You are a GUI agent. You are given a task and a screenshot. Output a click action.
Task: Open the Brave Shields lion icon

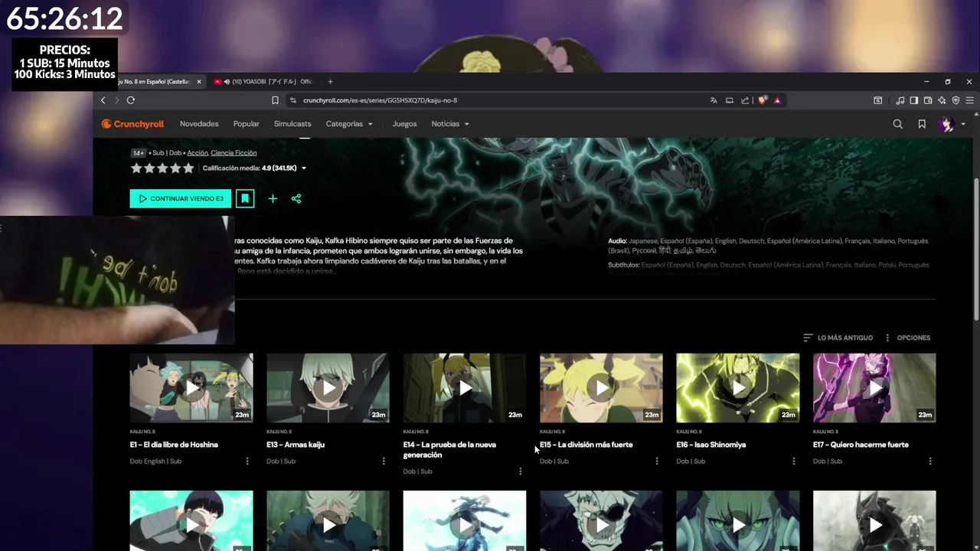(762, 100)
